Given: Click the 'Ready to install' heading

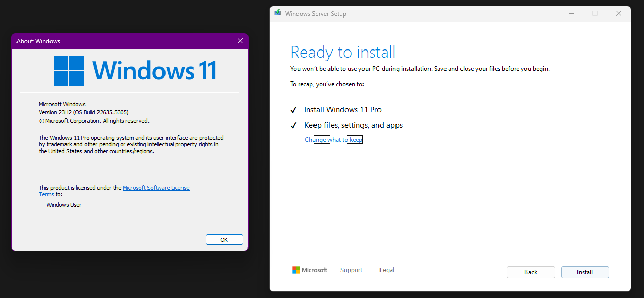Looking at the screenshot, I should tap(343, 52).
